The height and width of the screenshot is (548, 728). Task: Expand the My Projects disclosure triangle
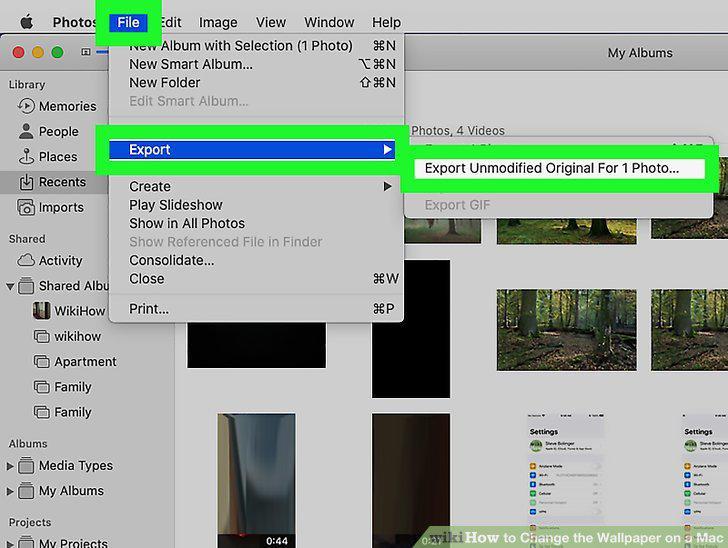(9, 543)
